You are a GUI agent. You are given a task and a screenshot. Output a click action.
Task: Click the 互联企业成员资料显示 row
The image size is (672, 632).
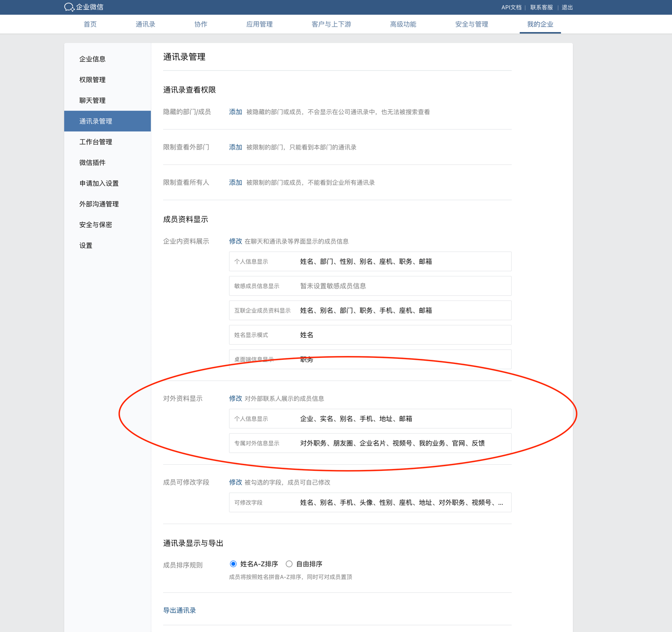370,310
